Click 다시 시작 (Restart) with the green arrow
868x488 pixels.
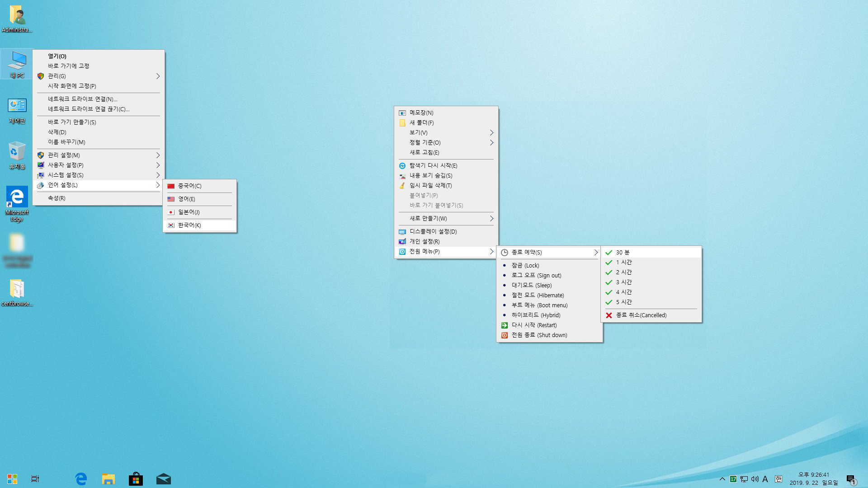click(549, 325)
